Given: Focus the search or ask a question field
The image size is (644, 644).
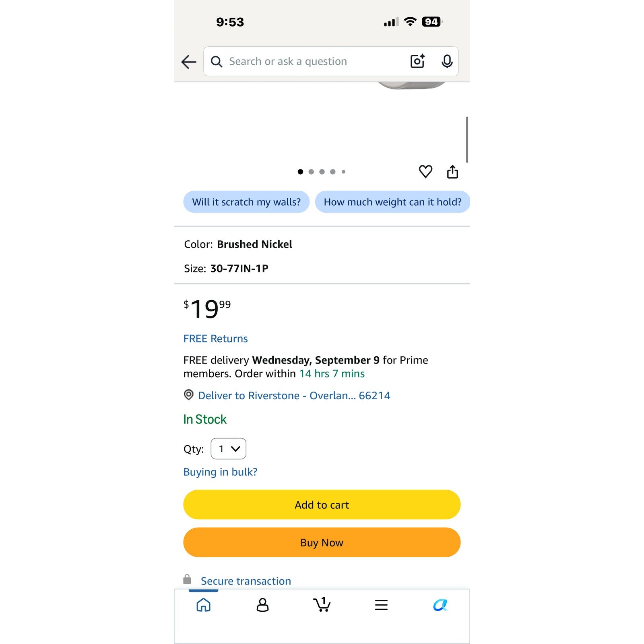Looking at the screenshot, I should coord(306,61).
